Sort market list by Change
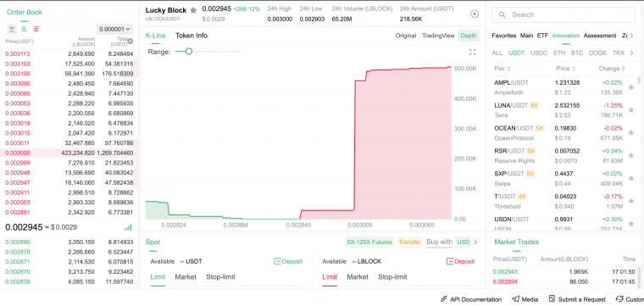Viewport: 644px width, 306px height. click(x=612, y=69)
